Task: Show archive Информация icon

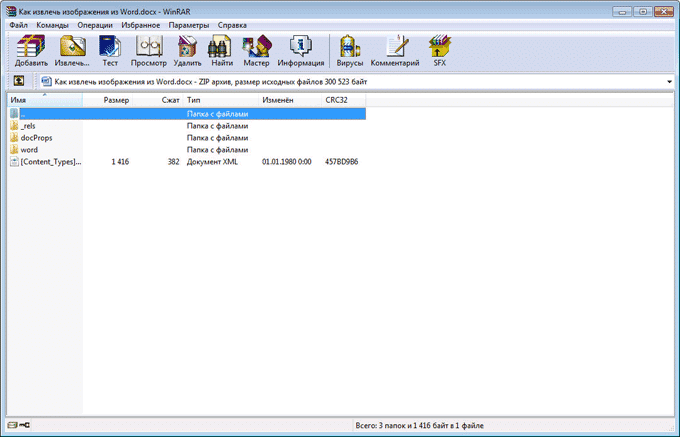Action: coord(301,46)
